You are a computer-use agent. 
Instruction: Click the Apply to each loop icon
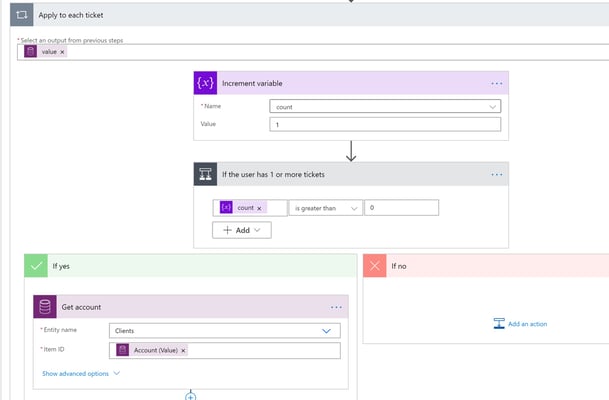22,15
